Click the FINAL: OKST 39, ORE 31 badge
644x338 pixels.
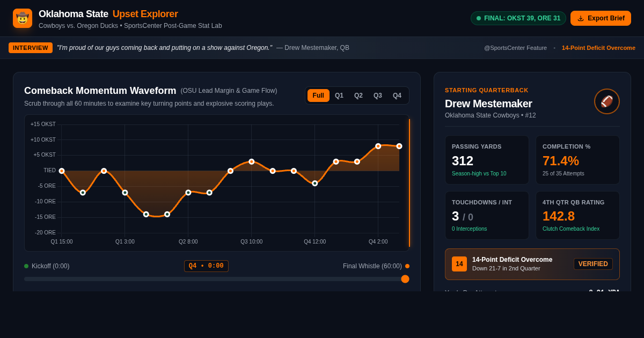tap(518, 18)
